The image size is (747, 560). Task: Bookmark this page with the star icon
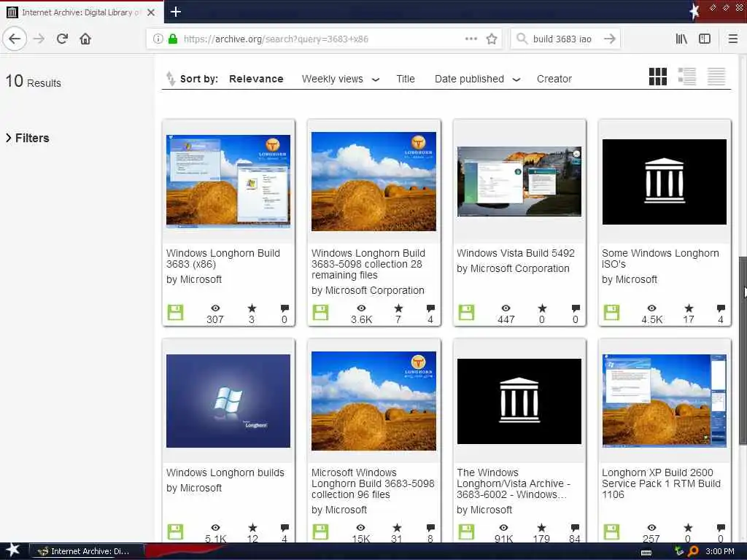tap(492, 39)
